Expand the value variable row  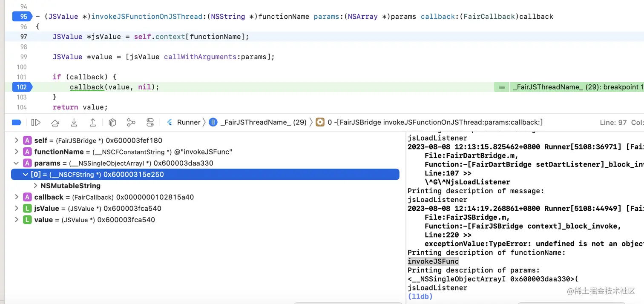point(16,220)
